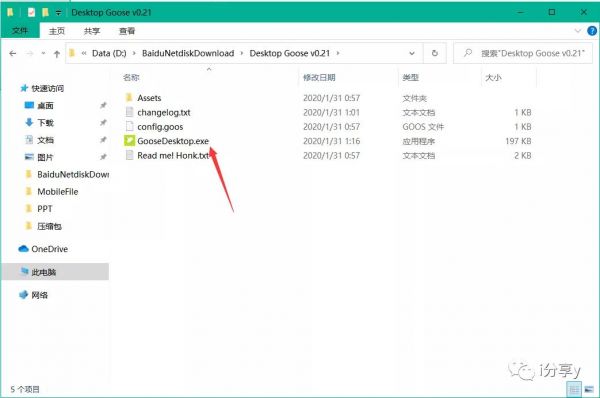
Task: Select the Read me! Honk.txt file icon
Action: pyautogui.click(x=129, y=155)
